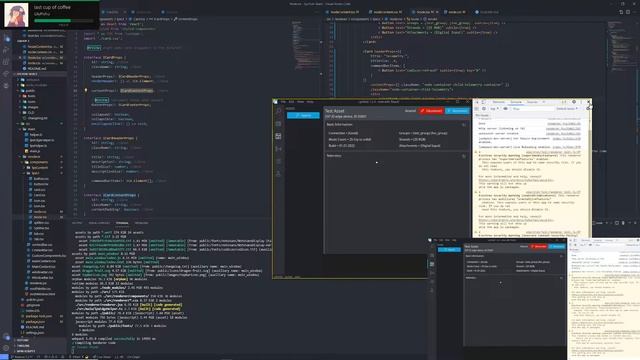
Task: Open console settings gear in DevTools toolbar
Action: pos(588,109)
